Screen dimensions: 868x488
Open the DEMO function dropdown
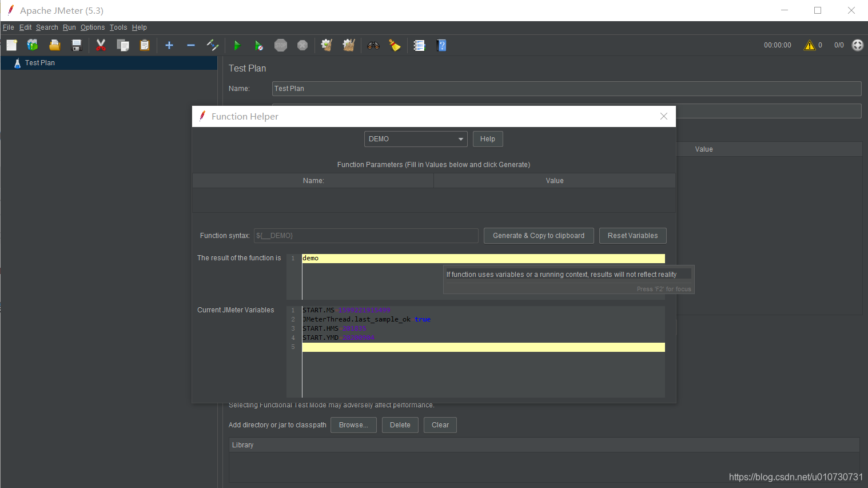click(x=416, y=139)
